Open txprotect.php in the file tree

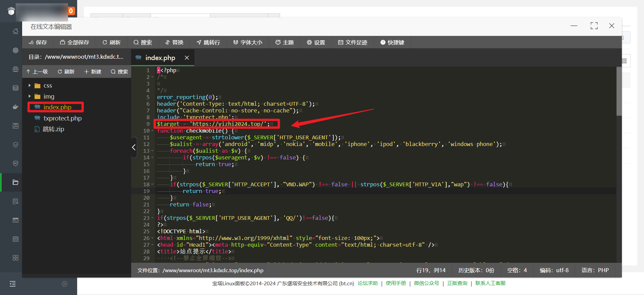click(x=62, y=118)
